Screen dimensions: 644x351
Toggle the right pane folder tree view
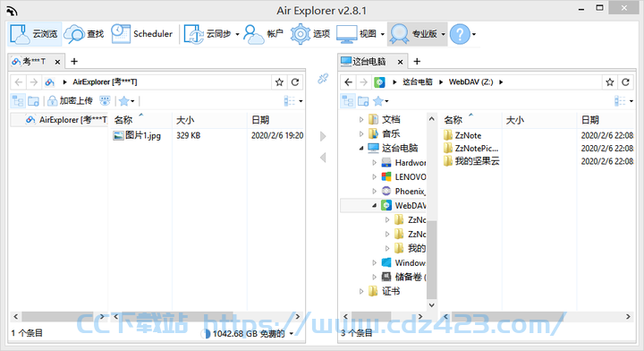click(348, 100)
